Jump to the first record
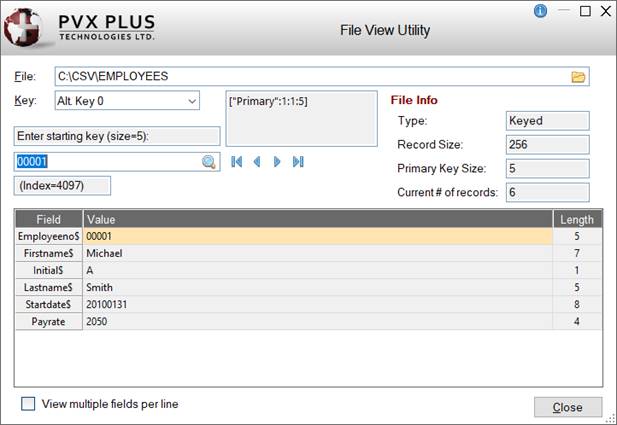Viewport: 617px width, 425px height. coord(237,162)
